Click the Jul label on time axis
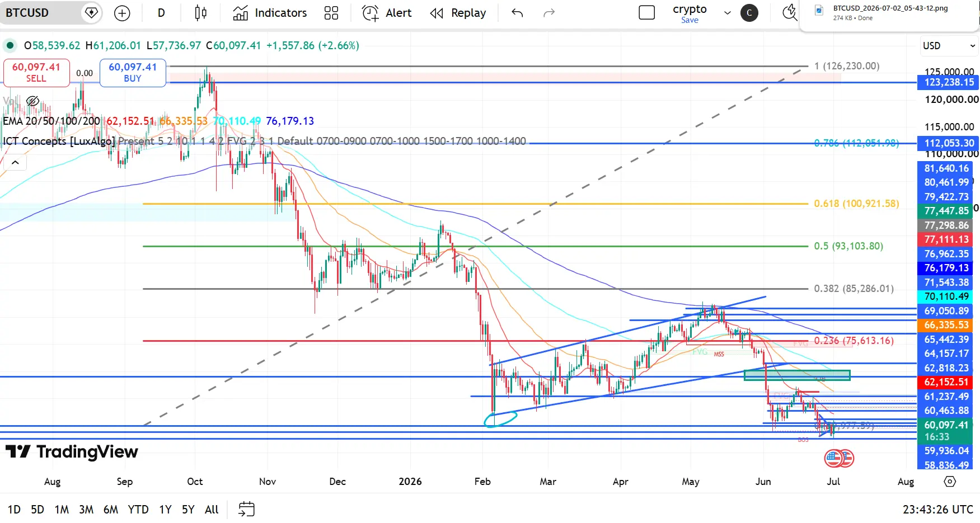 click(833, 482)
